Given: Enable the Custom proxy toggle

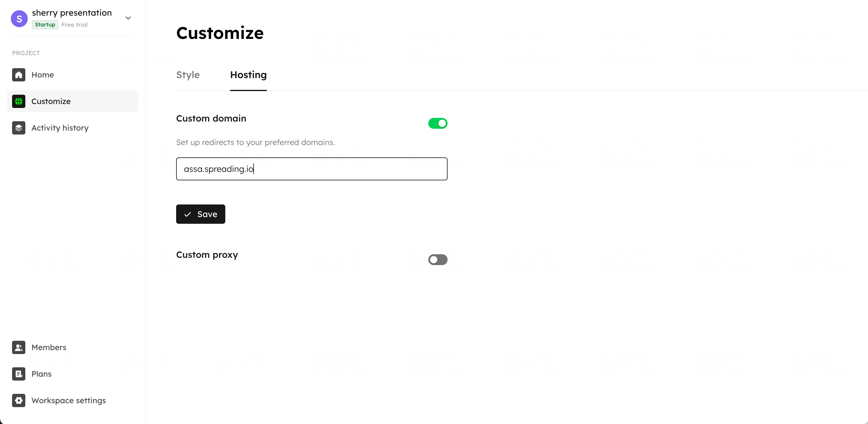Looking at the screenshot, I should [438, 260].
